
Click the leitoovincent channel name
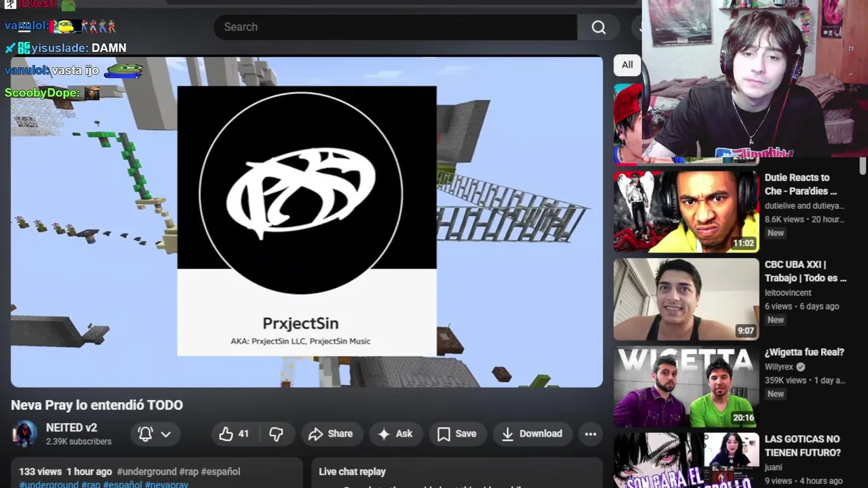click(788, 293)
